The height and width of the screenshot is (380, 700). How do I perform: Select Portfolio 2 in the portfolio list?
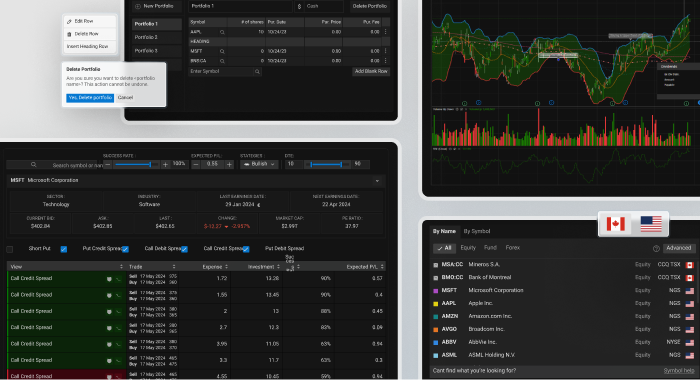157,38
